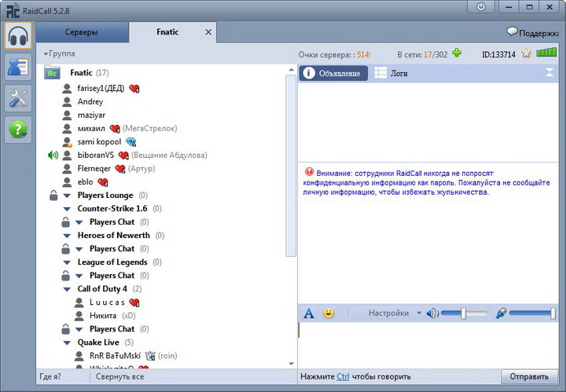This screenshot has height=392, width=566.
Task: Click the lock icon on Players Lounge
Action: (53, 196)
